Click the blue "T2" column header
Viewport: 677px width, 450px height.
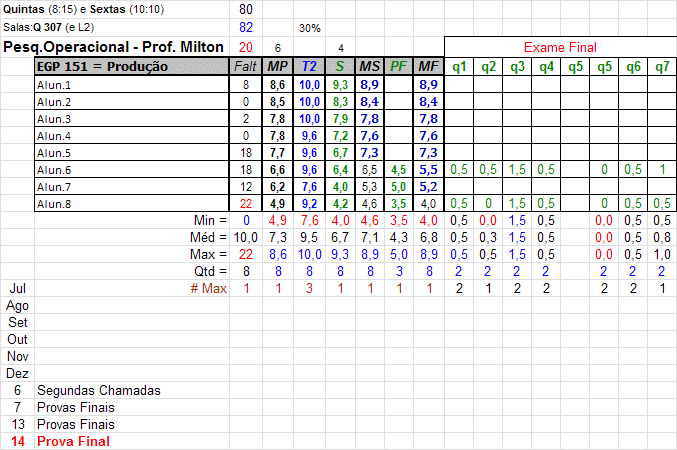point(309,67)
